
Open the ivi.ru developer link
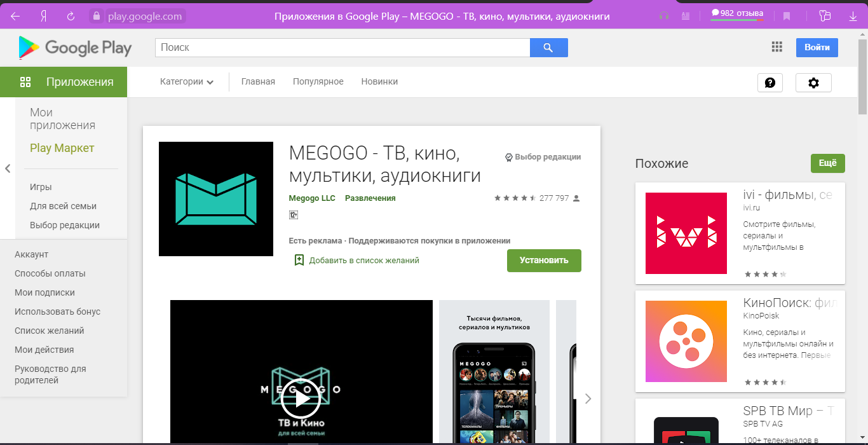(752, 208)
